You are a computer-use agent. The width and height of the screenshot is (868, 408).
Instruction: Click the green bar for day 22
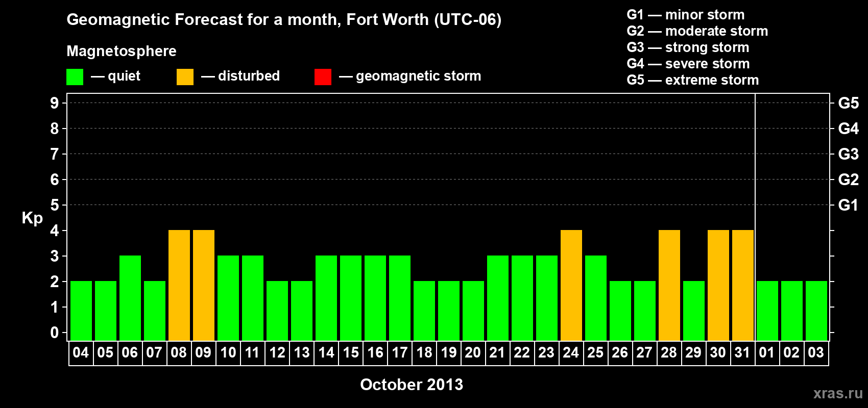[x=522, y=298]
